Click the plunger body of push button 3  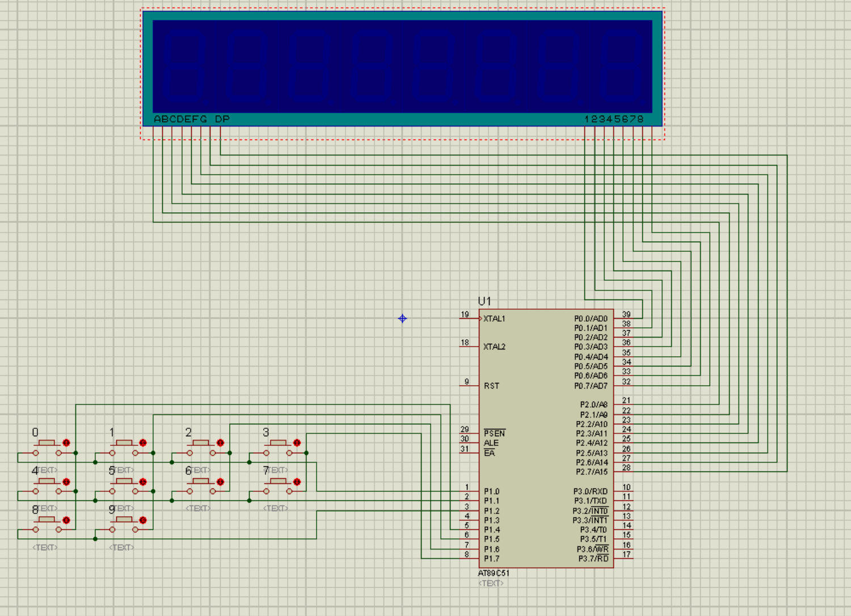pos(277,442)
